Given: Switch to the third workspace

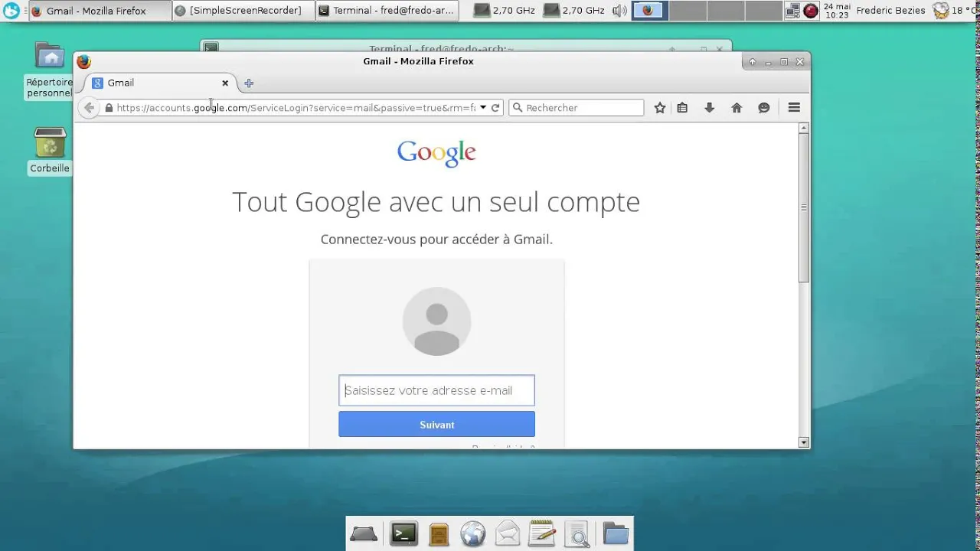Looking at the screenshot, I should [x=724, y=11].
